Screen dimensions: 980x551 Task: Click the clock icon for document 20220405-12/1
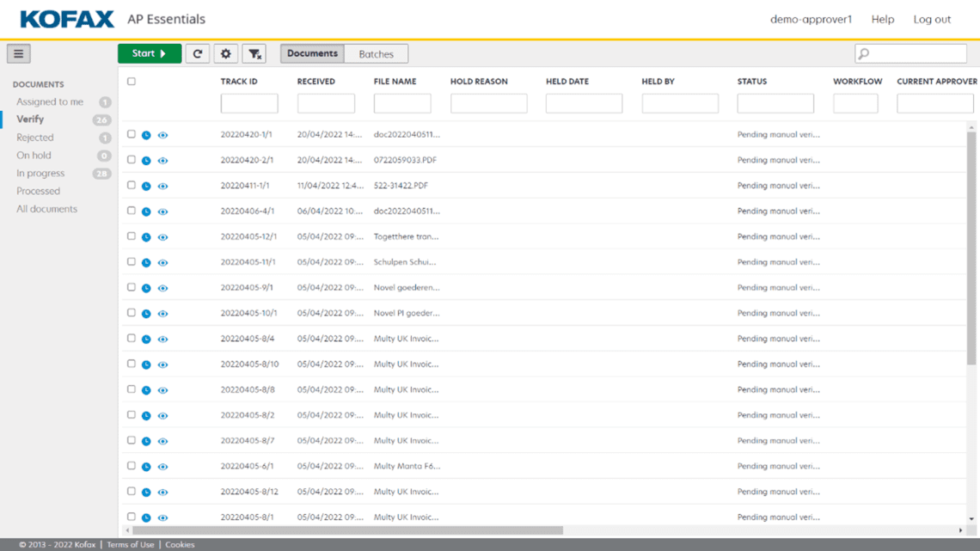pyautogui.click(x=146, y=237)
